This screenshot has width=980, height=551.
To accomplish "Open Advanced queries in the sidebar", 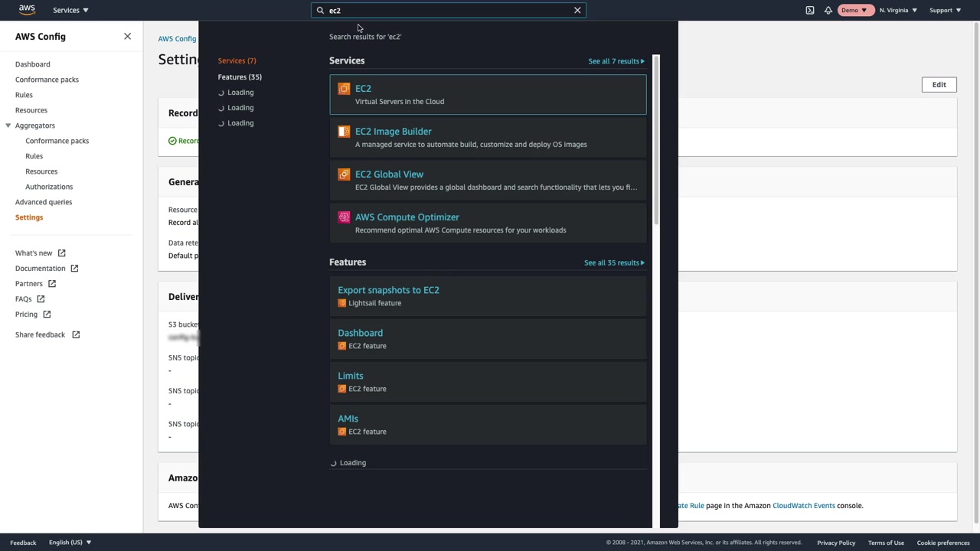I will tap(44, 202).
